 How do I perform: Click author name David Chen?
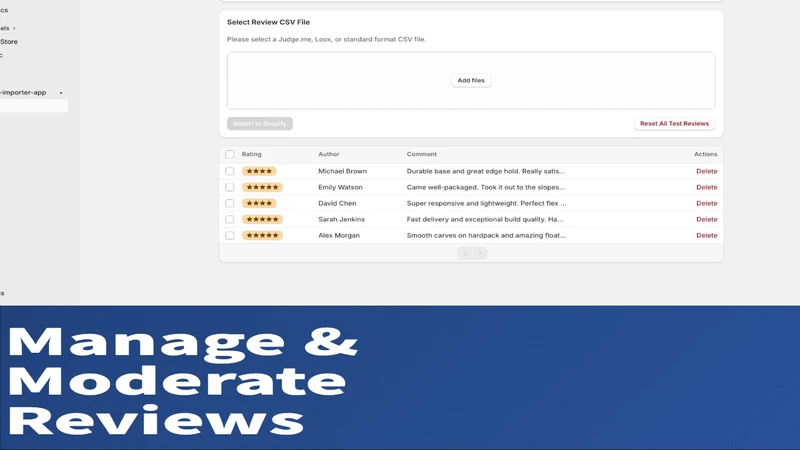[337, 204]
